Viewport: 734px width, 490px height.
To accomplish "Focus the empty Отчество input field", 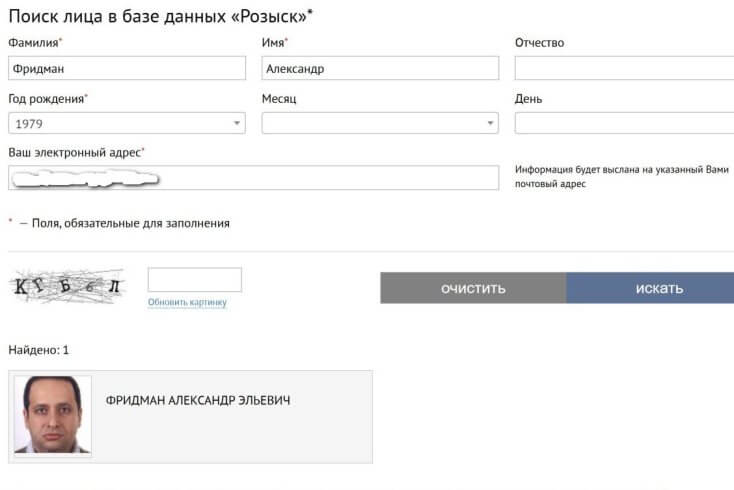I will (624, 68).
